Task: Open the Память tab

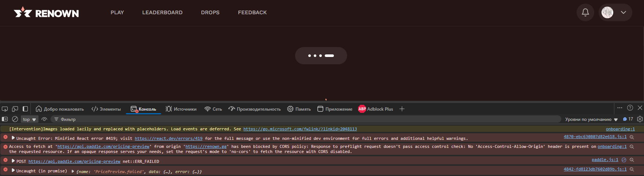Action: [299, 109]
